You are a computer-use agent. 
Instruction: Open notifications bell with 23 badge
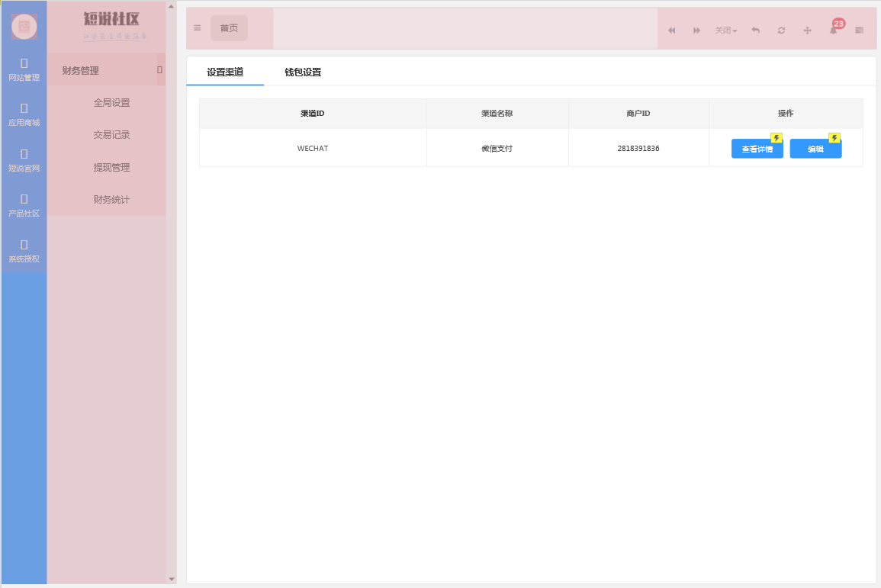834,28
